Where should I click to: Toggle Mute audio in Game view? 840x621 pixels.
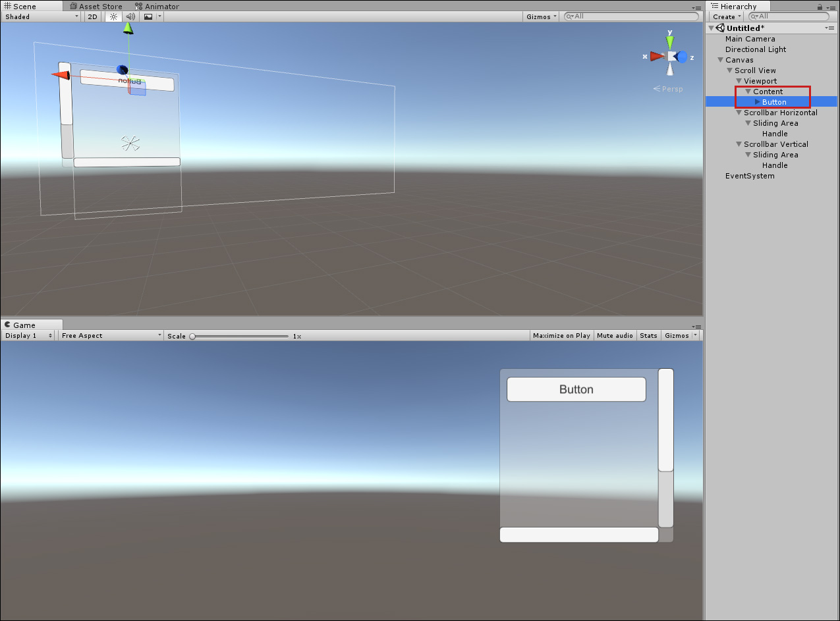[x=615, y=335]
